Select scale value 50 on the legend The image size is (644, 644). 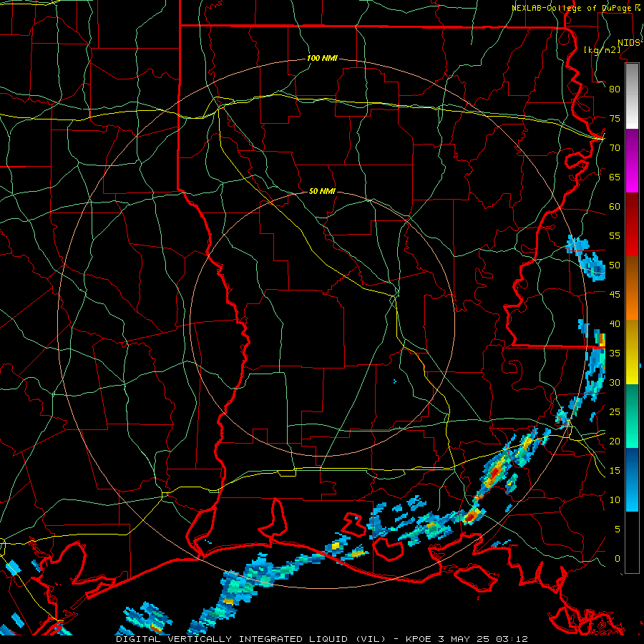pos(615,265)
